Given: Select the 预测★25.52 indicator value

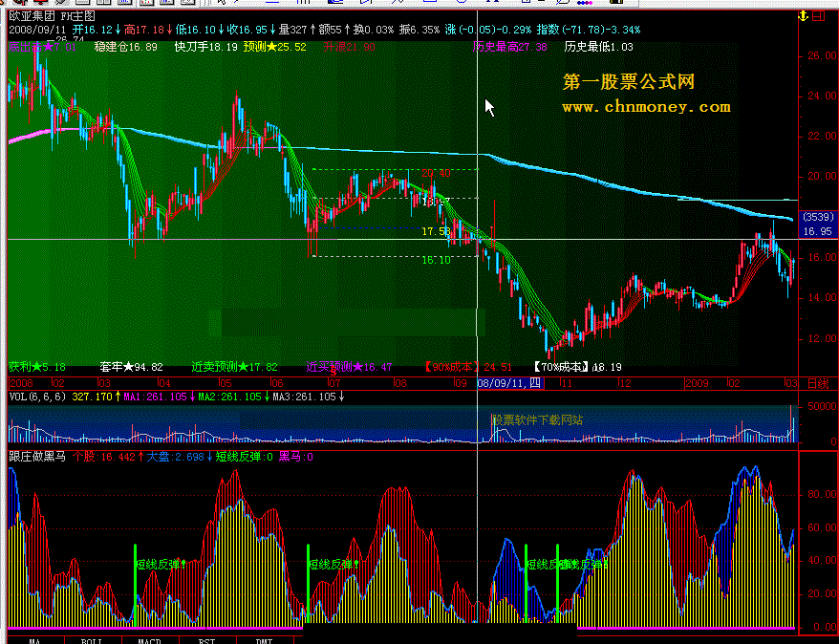Looking at the screenshot, I should [275, 47].
